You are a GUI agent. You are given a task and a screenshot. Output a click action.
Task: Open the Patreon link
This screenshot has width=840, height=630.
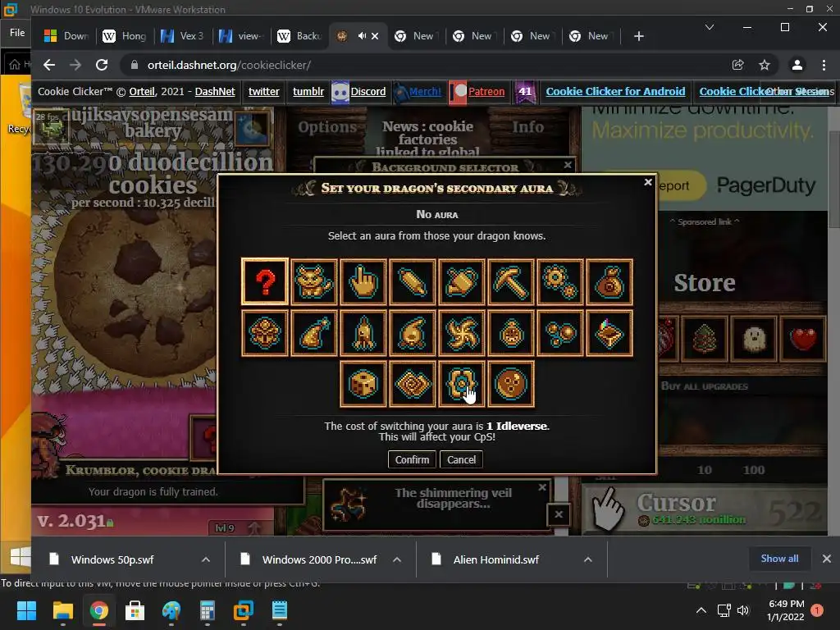click(x=486, y=92)
